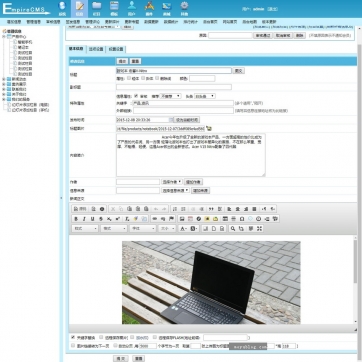Open the 信息 section icon in top bar

pyautogui.click(x=79, y=8)
